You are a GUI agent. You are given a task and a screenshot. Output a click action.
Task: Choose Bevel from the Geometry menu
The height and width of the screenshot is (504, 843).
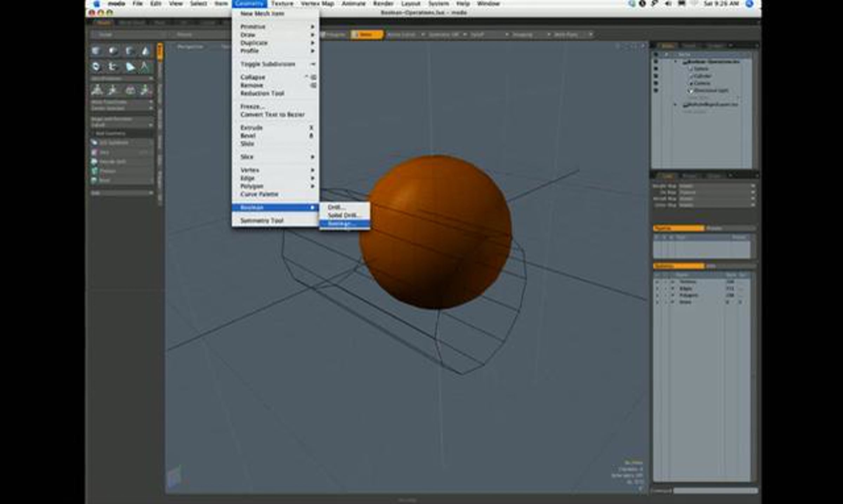click(x=275, y=136)
